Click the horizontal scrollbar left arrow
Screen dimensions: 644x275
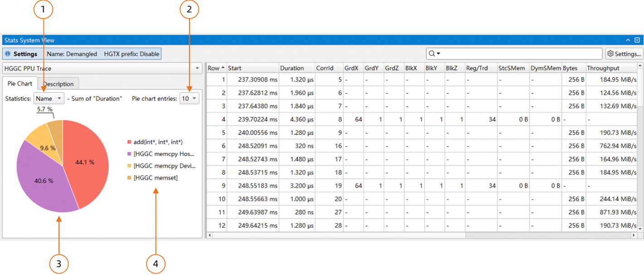[x=209, y=236]
